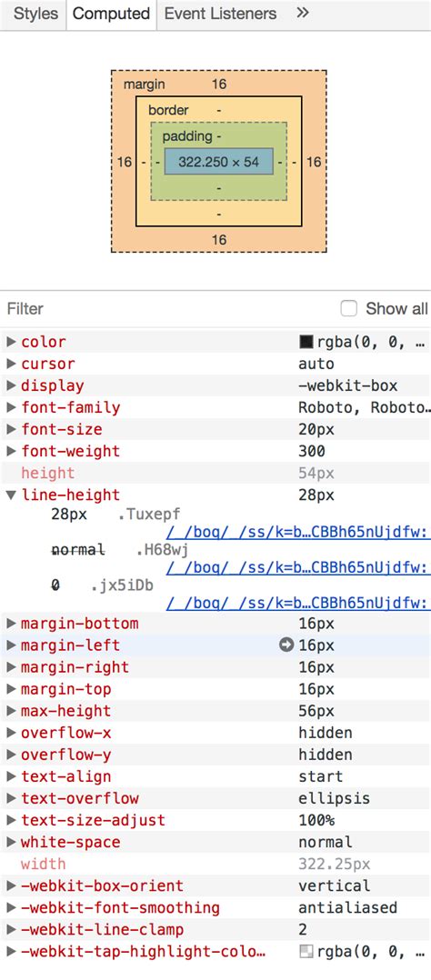
Task: Focus the Filter input field
Action: [169, 309]
